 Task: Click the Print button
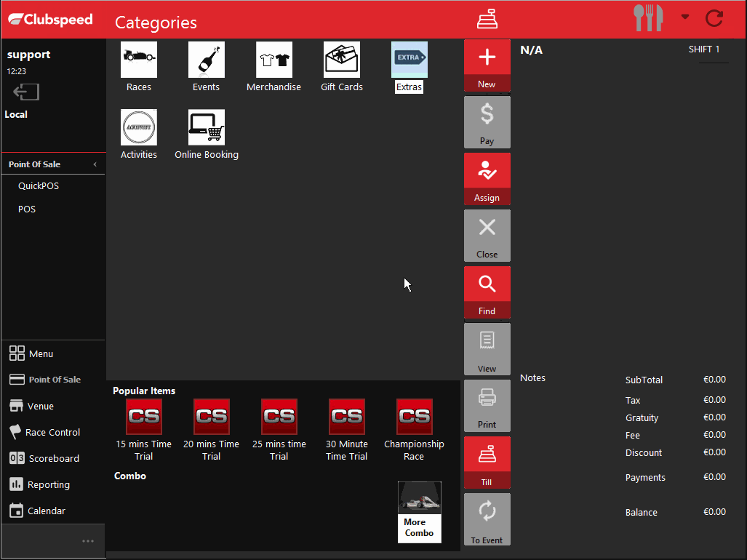click(x=487, y=406)
